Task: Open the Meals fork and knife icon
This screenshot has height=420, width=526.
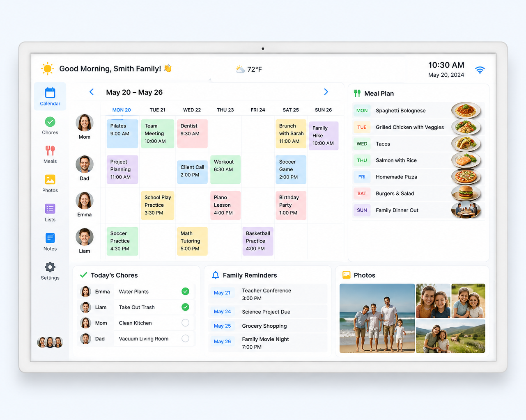Action: point(50,151)
